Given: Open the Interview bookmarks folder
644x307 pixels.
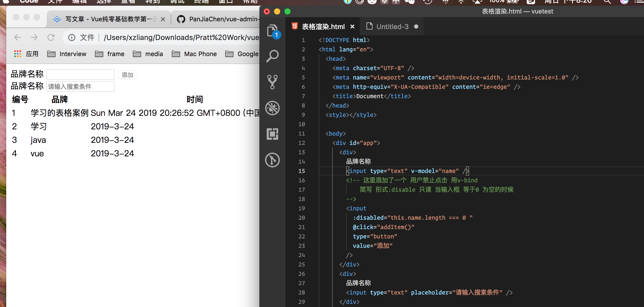Looking at the screenshot, I should coord(67,54).
